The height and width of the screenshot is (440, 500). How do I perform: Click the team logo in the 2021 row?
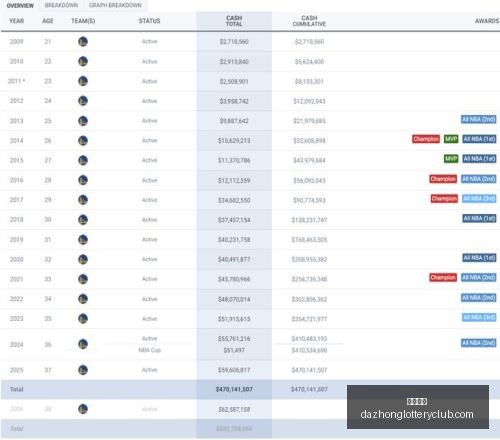coord(83,279)
